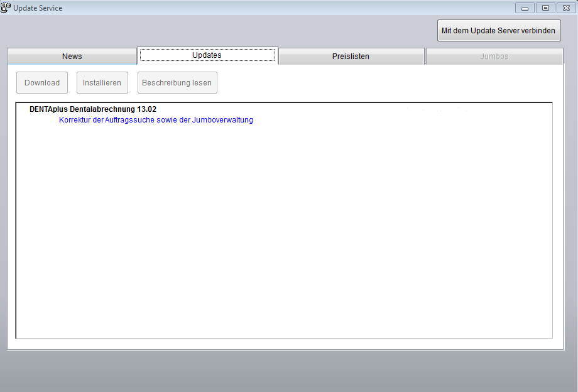This screenshot has height=392, width=578.
Task: Open the Preislisten tab
Action: [x=351, y=57]
